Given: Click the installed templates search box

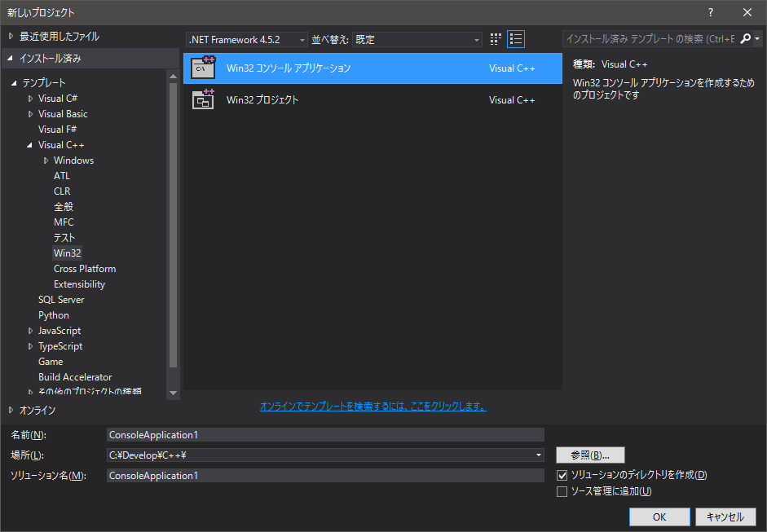Looking at the screenshot, I should pyautogui.click(x=650, y=38).
